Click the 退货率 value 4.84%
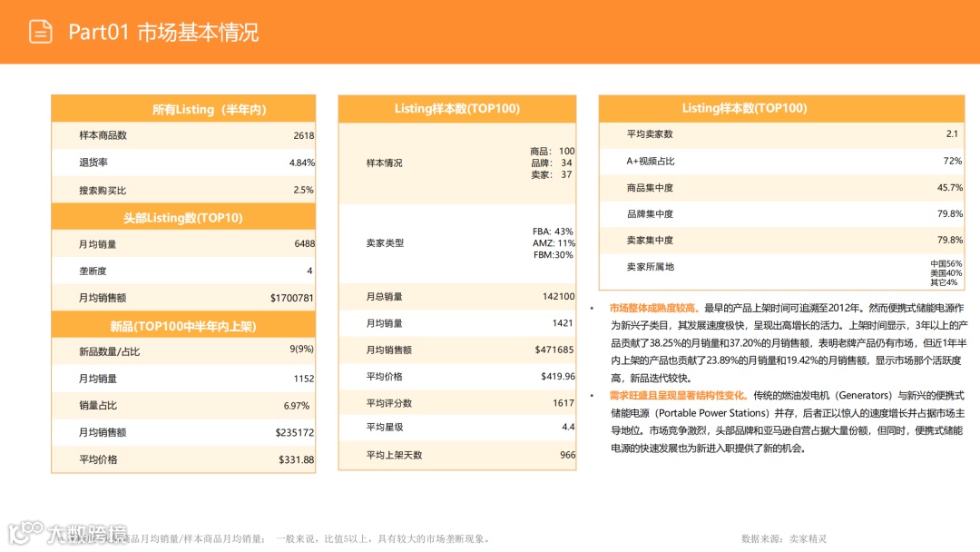The height and width of the screenshot is (552, 980). (x=302, y=163)
